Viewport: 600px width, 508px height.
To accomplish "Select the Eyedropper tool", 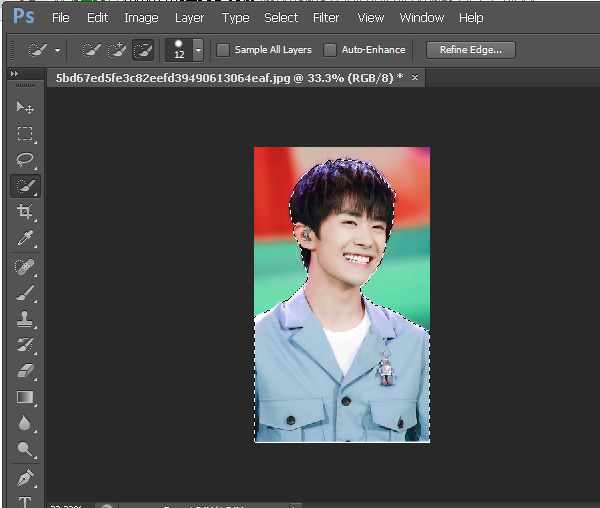I will (25, 238).
